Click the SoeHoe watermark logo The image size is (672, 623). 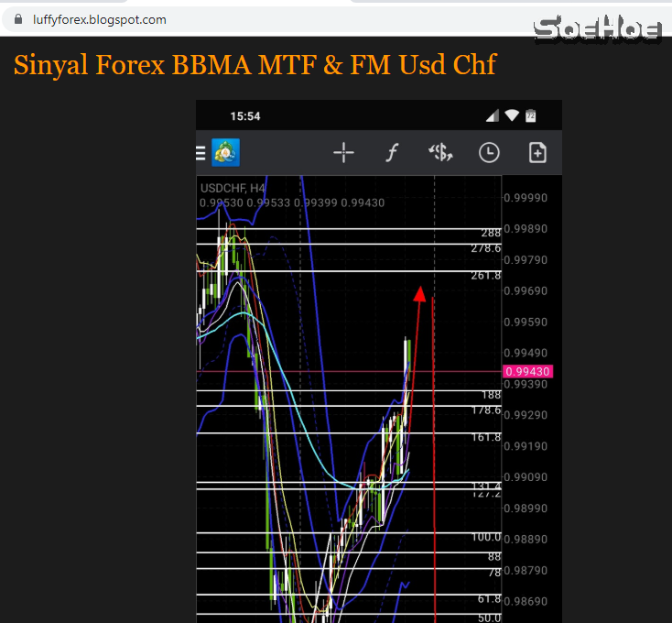[597, 29]
